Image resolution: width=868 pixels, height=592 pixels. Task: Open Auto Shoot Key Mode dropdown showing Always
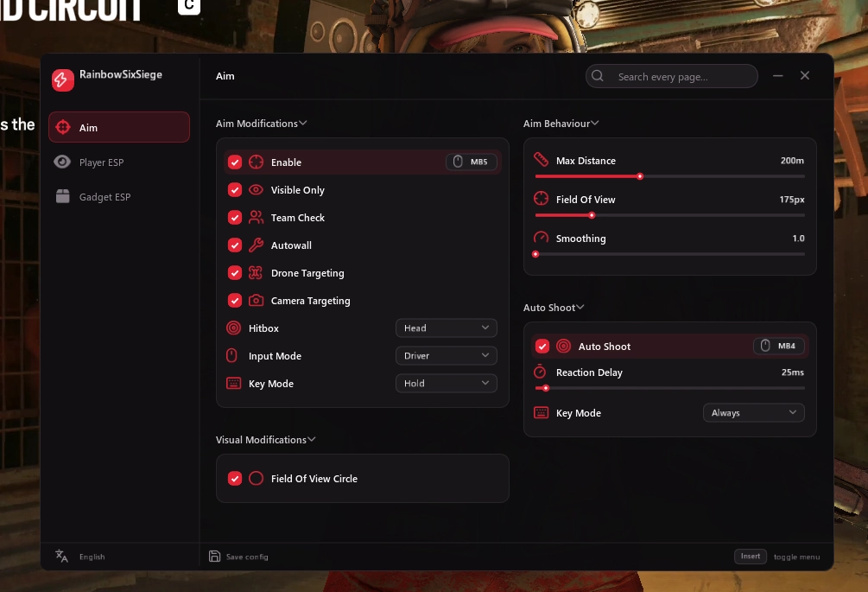pos(753,412)
